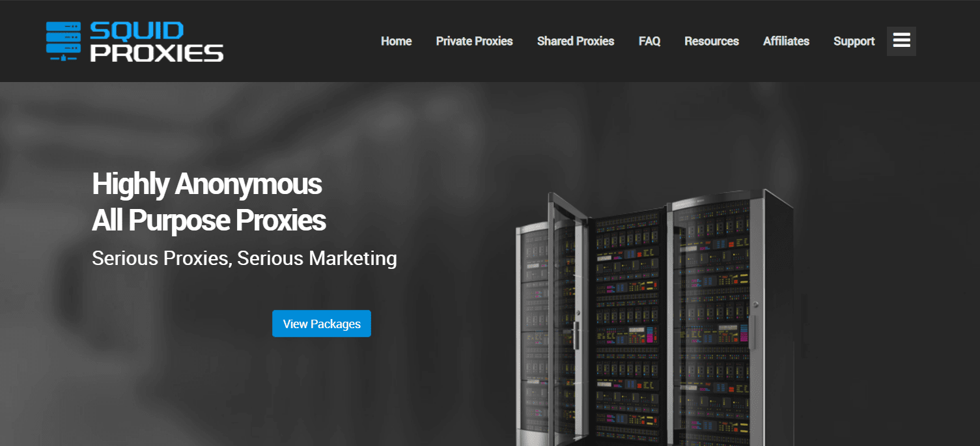980x446 pixels.
Task: Visit the Support page
Action: (854, 41)
